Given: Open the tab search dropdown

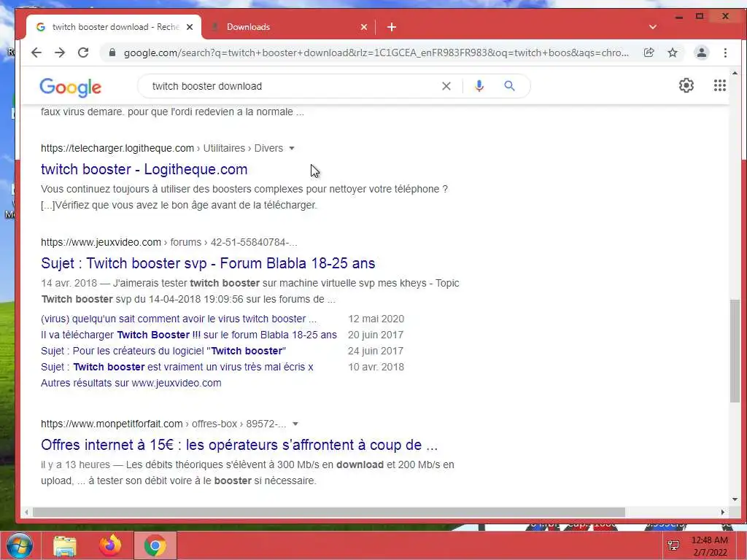Looking at the screenshot, I should coord(653,27).
